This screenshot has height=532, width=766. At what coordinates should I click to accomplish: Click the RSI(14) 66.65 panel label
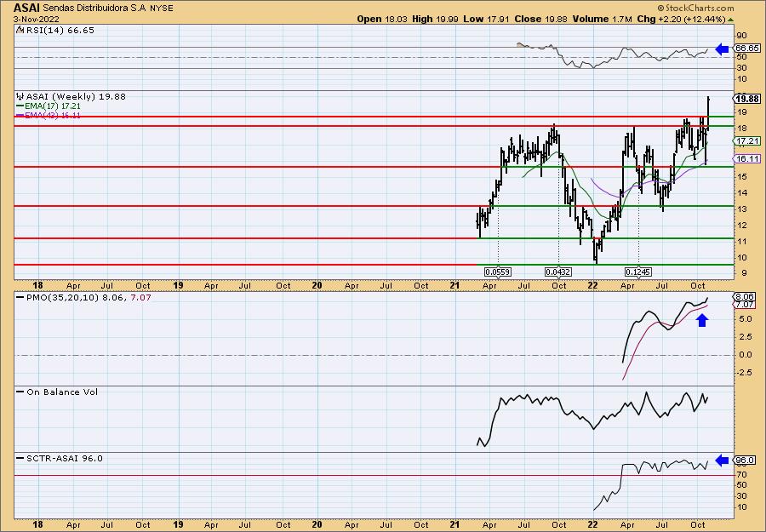(x=59, y=31)
